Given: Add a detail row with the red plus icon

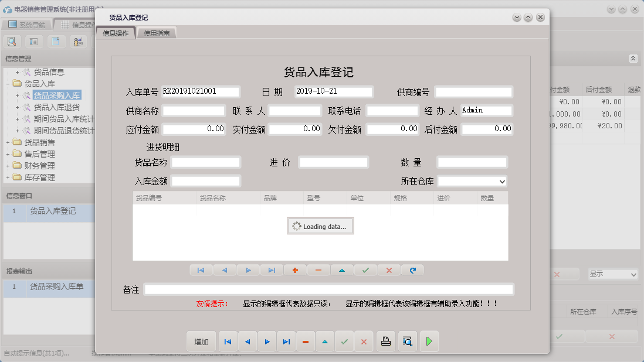Looking at the screenshot, I should click(295, 270).
